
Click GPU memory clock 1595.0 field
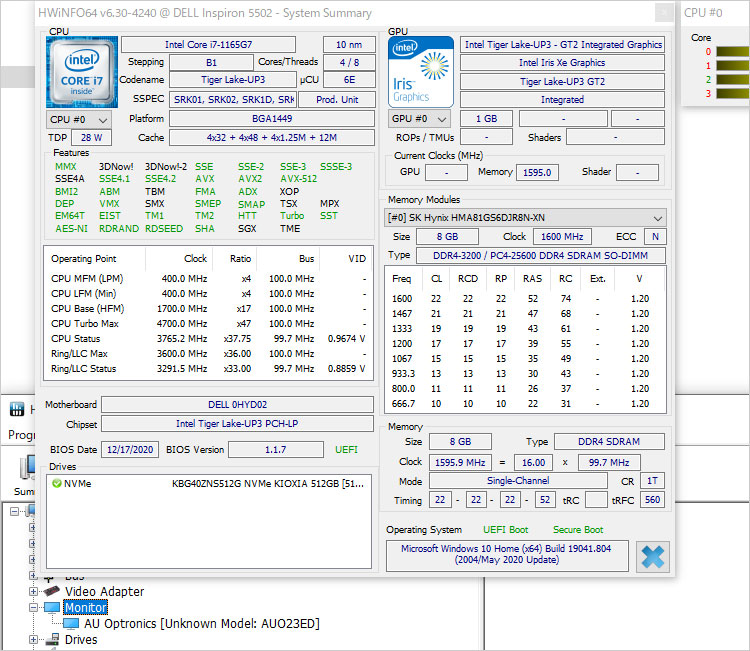point(537,172)
